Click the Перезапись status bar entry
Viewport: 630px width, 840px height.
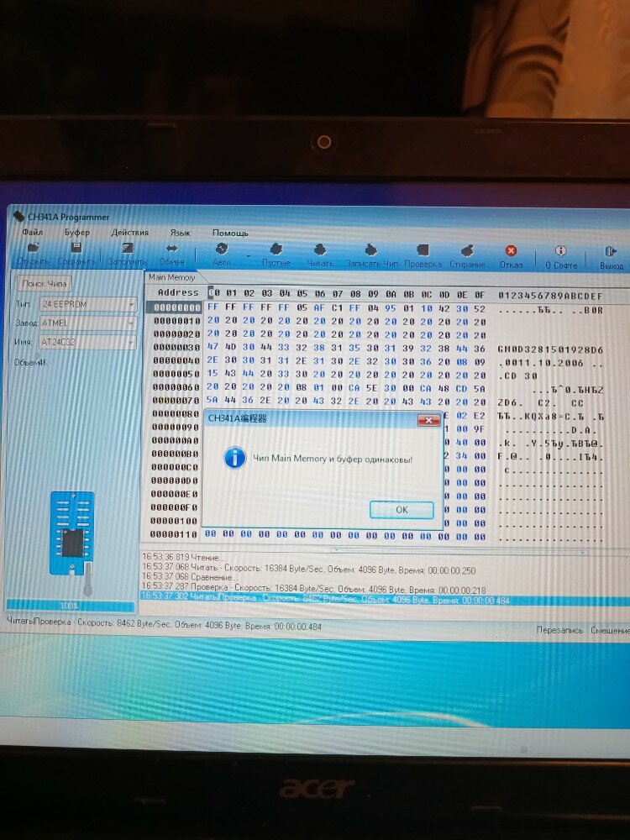(559, 631)
